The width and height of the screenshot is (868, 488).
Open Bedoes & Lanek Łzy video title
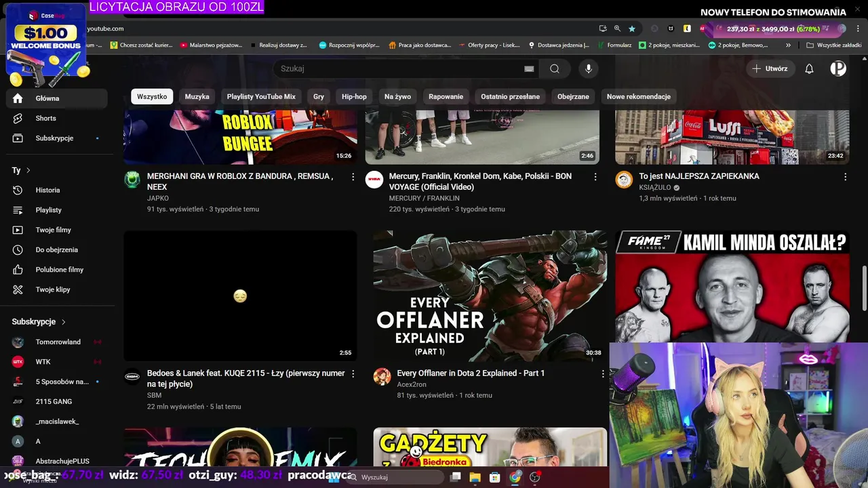pos(246,379)
